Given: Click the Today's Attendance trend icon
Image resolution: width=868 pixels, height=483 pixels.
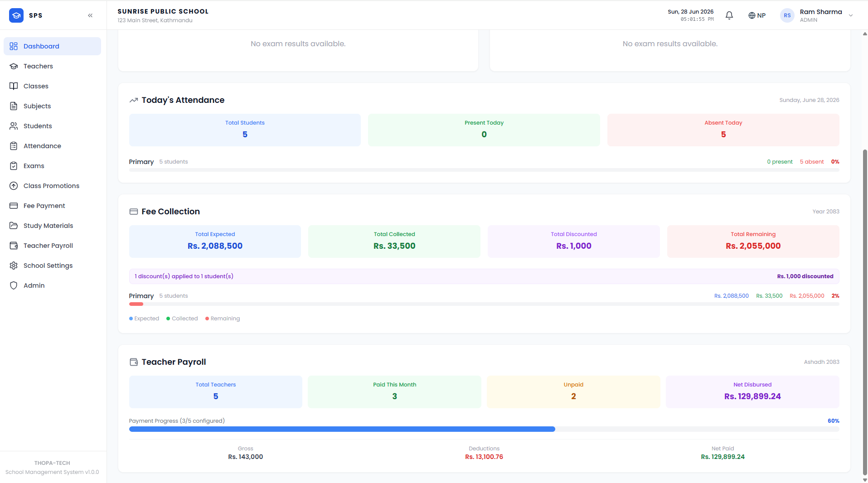Looking at the screenshot, I should pos(134,100).
